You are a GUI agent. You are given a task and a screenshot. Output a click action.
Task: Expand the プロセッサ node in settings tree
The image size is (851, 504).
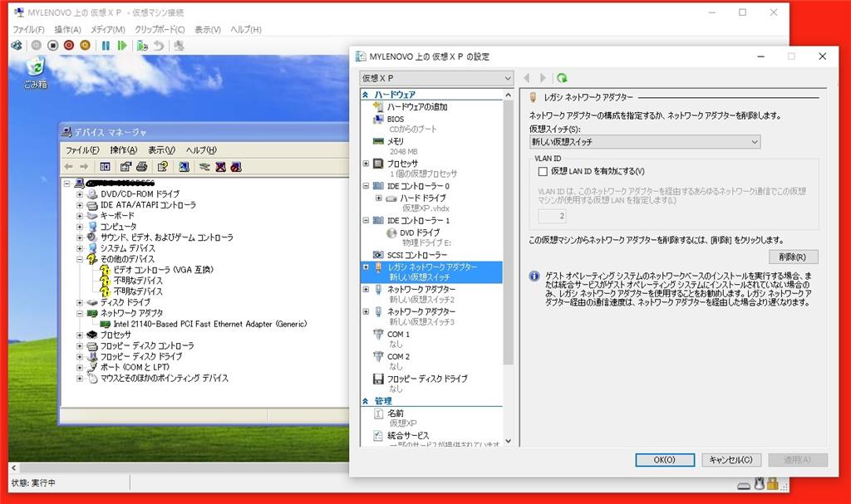pyautogui.click(x=366, y=164)
